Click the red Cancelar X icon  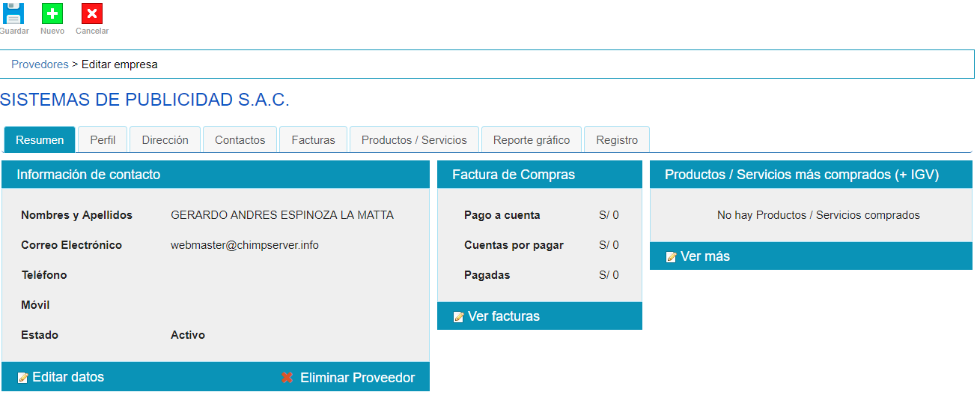tap(92, 14)
